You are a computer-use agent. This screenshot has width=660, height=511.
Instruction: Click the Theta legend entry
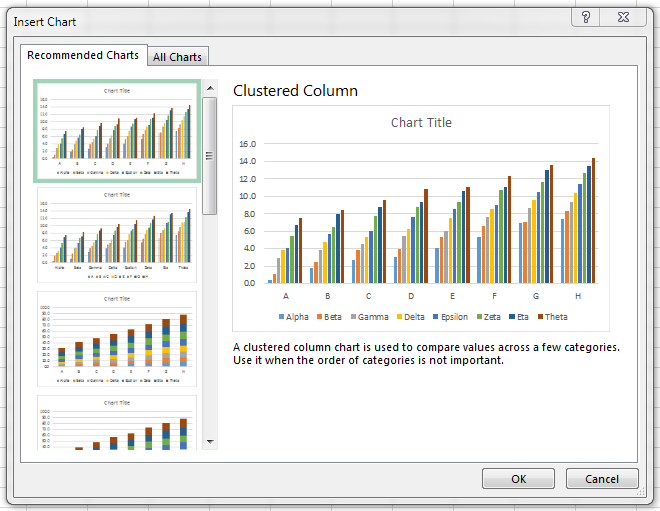click(553, 317)
